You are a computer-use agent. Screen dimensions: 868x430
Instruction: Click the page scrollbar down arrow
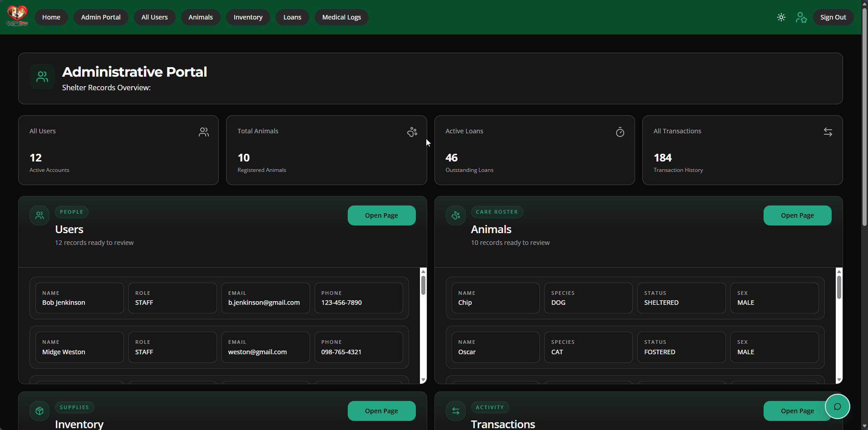pyautogui.click(x=864, y=426)
